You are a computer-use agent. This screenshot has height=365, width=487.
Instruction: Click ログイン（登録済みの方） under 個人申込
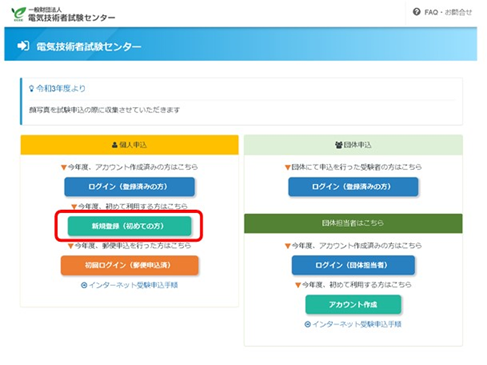click(129, 187)
